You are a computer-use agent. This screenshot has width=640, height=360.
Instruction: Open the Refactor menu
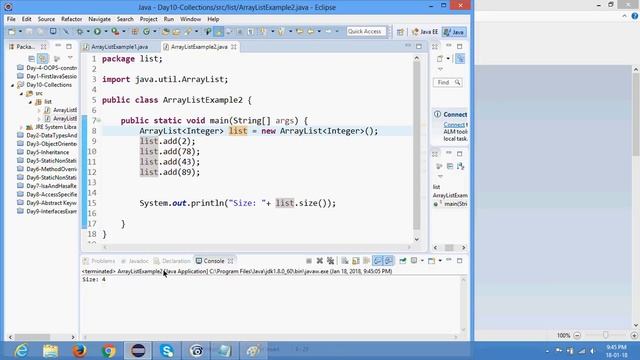pyautogui.click(x=71, y=19)
